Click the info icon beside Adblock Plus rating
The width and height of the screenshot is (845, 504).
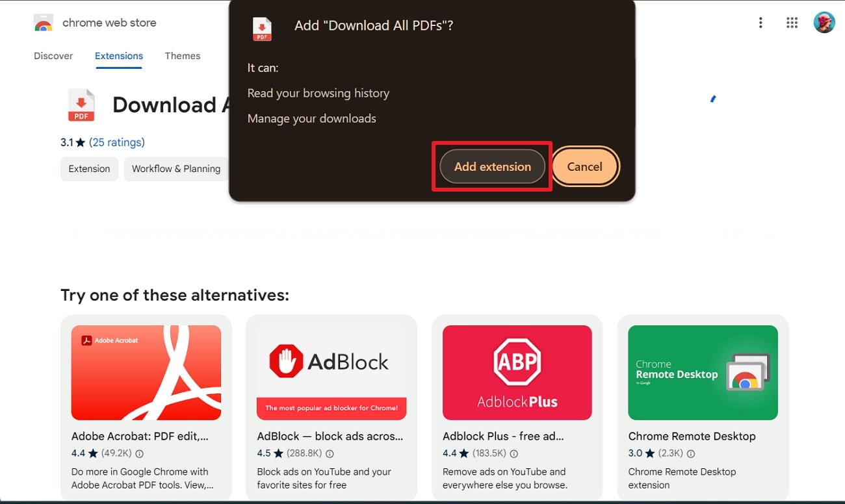513,453
